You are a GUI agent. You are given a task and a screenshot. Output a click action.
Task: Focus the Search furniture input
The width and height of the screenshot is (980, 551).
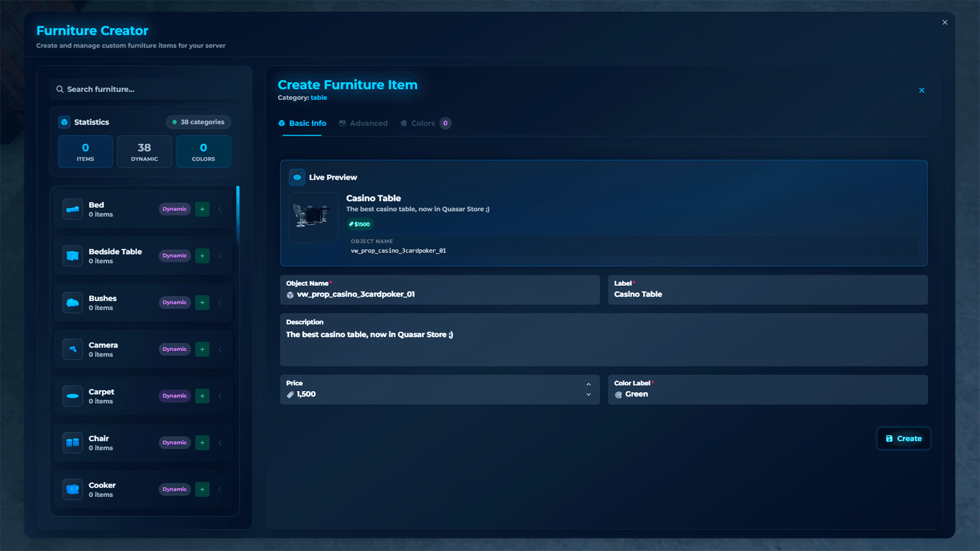[x=148, y=89]
